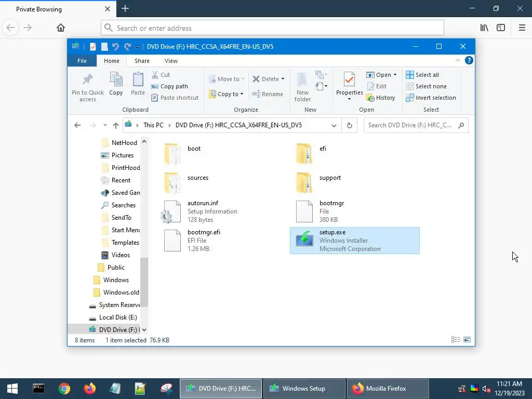The width and height of the screenshot is (532, 399).
Task: Click Up one level arrow
Action: click(x=116, y=125)
